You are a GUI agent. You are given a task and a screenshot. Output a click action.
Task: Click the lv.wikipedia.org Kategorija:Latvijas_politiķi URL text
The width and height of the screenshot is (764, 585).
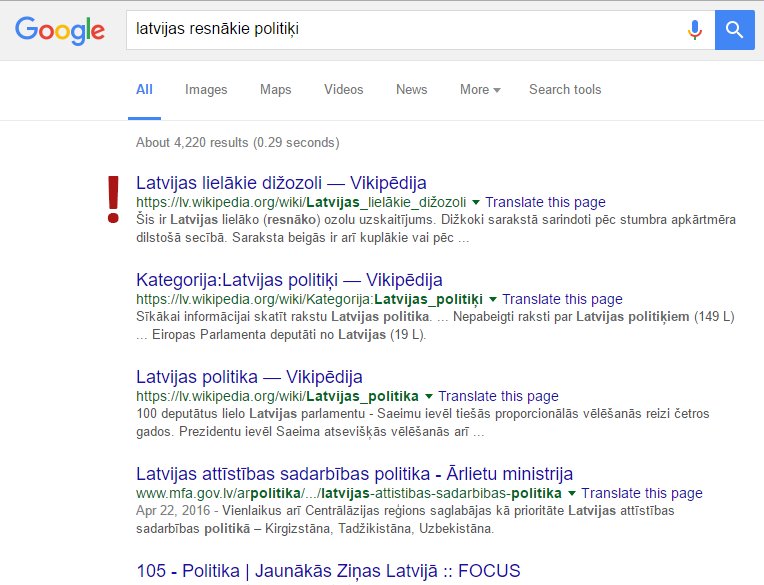coord(309,299)
